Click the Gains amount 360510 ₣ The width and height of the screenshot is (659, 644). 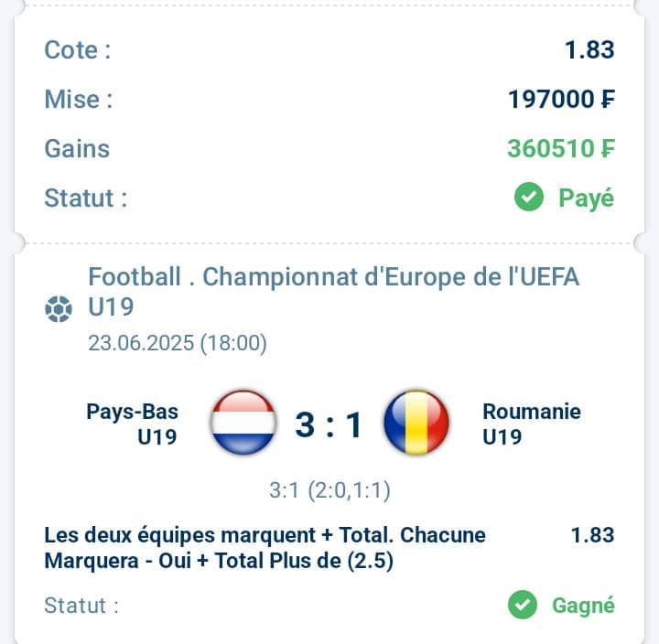[x=561, y=149]
